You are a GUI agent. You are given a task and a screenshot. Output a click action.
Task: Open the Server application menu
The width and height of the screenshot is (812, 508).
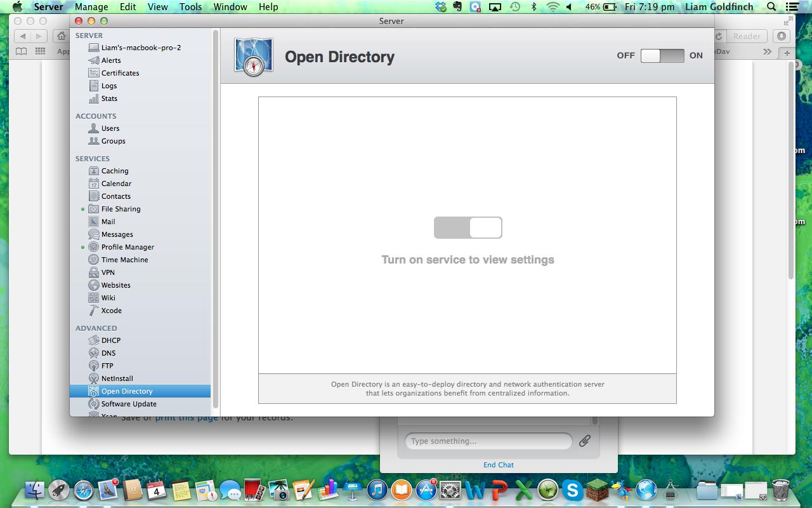click(x=48, y=7)
